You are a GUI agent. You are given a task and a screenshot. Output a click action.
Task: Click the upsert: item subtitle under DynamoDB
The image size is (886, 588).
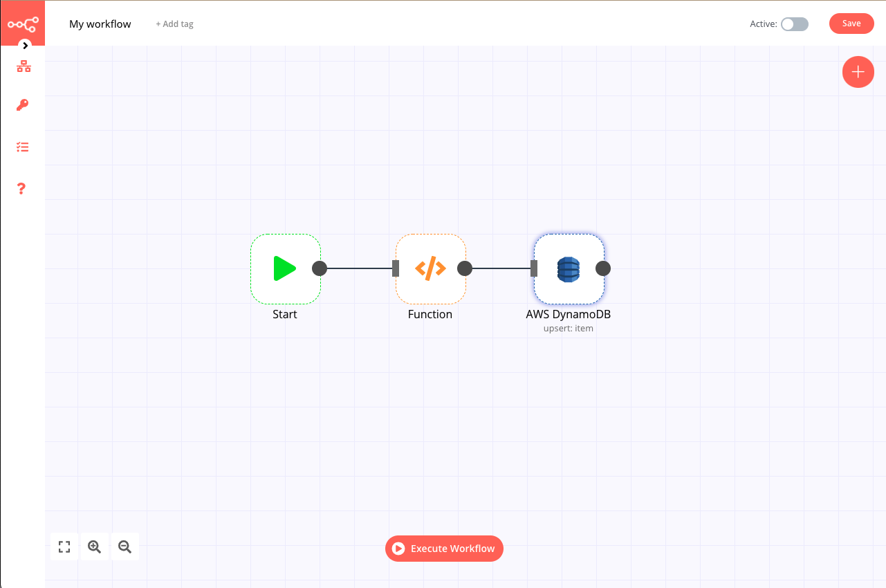click(569, 328)
